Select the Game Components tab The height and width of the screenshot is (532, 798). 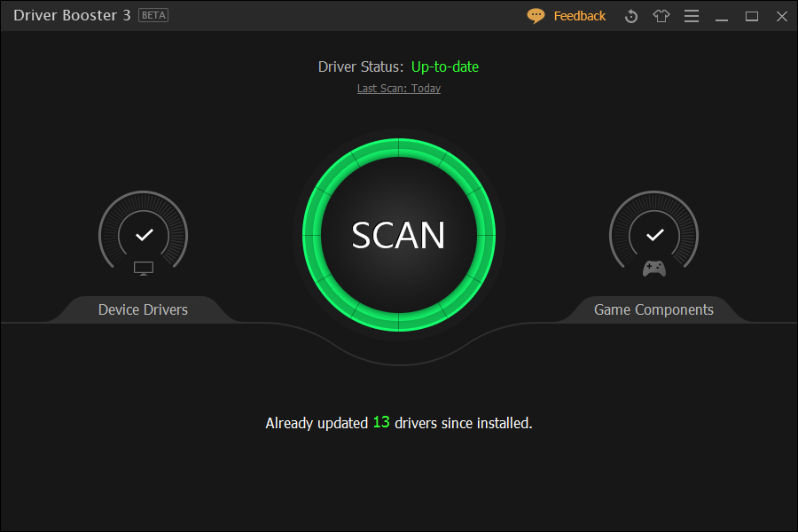(x=653, y=309)
